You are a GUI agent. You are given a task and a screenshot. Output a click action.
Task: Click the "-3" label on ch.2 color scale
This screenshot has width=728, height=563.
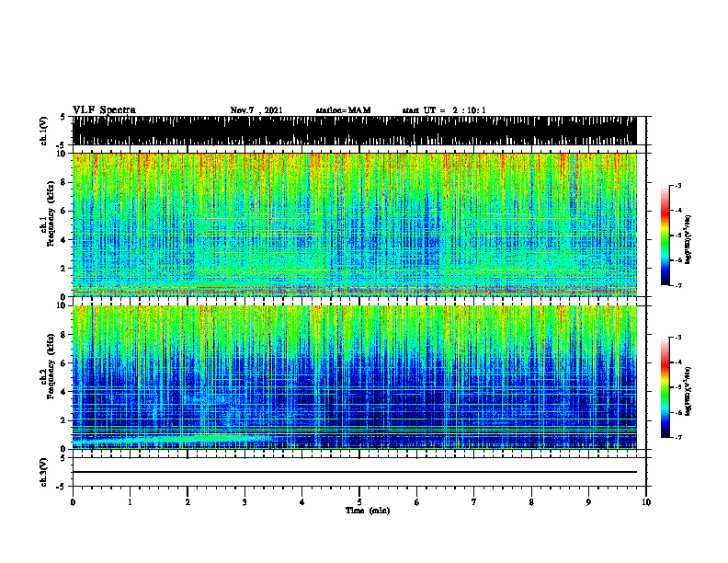(677, 338)
